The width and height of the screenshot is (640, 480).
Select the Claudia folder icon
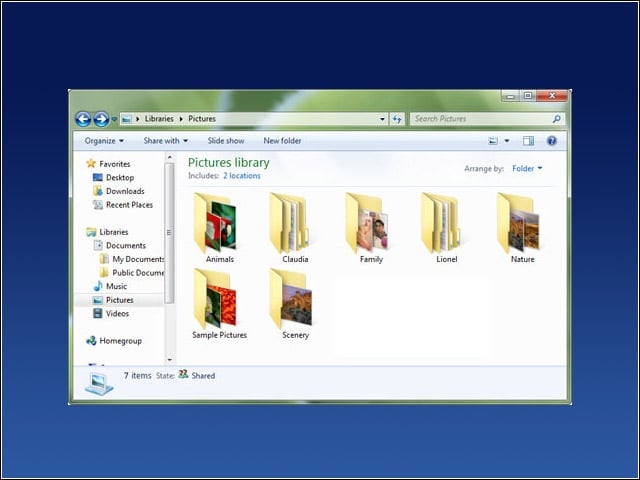289,223
